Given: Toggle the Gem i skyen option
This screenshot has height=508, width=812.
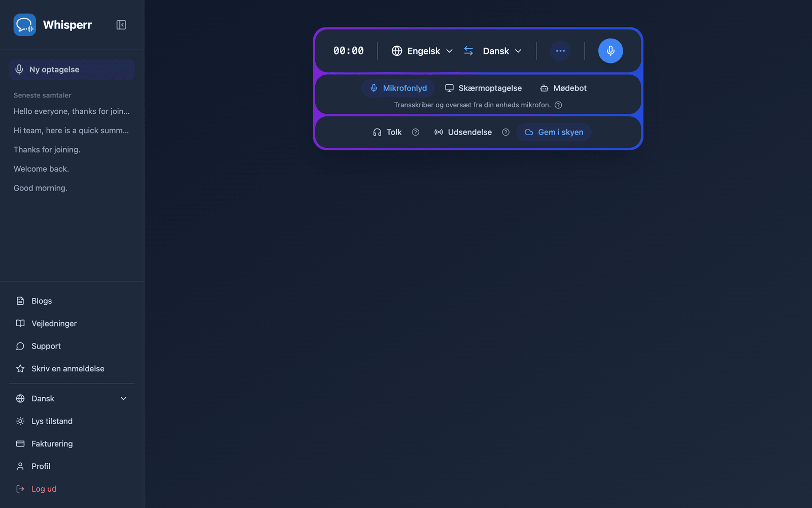Looking at the screenshot, I should coord(554,132).
